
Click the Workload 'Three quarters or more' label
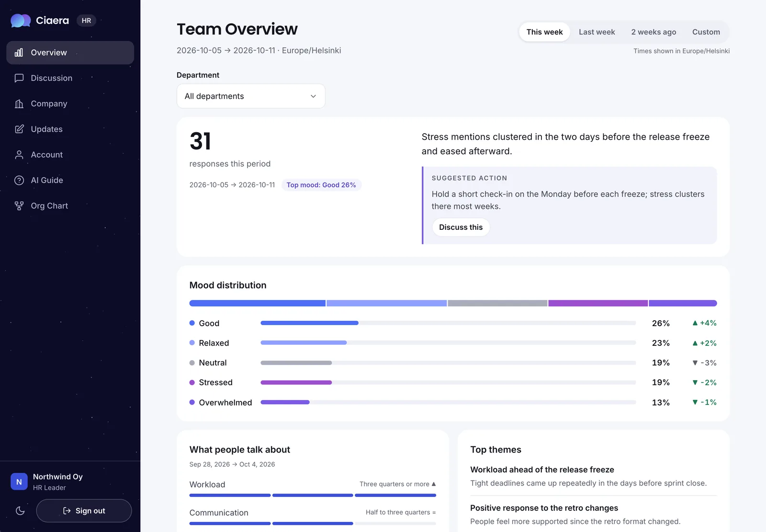tap(398, 484)
